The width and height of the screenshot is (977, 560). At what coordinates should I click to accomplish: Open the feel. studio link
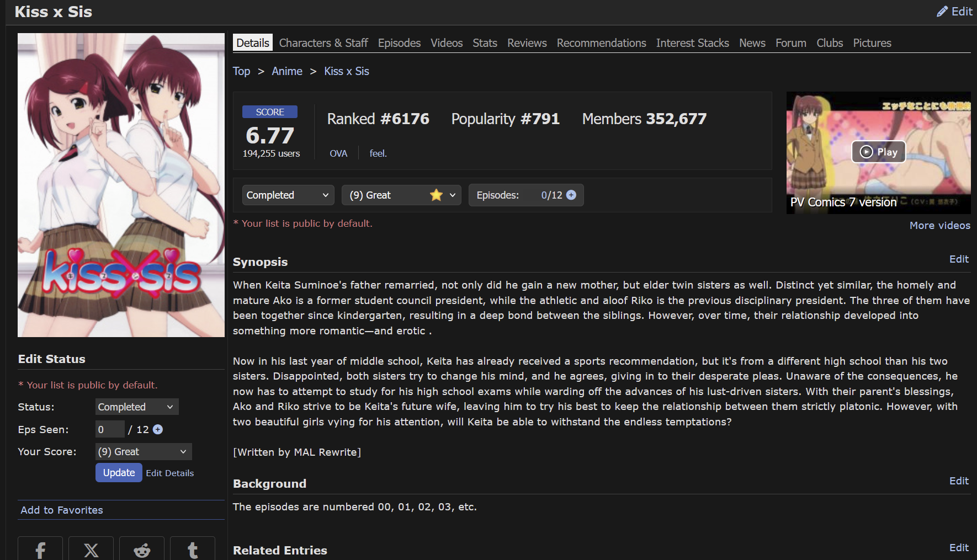pos(378,153)
